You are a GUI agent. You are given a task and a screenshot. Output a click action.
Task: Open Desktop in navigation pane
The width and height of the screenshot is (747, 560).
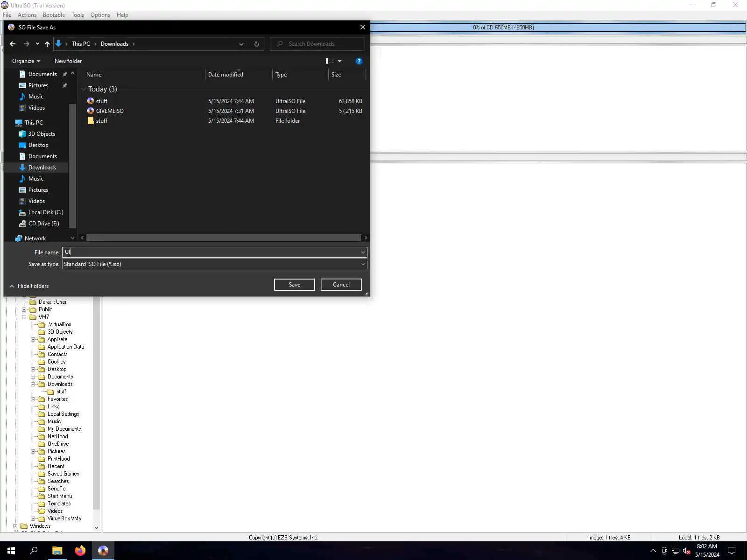(38, 145)
